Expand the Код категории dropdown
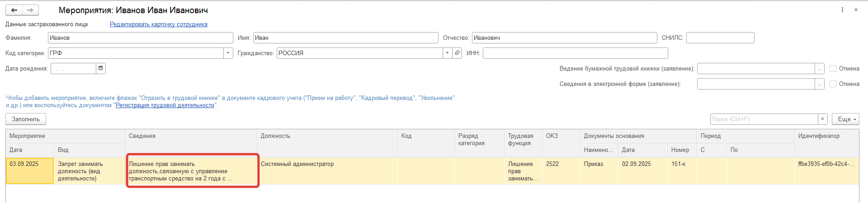The height and width of the screenshot is (203, 868). pos(228,53)
